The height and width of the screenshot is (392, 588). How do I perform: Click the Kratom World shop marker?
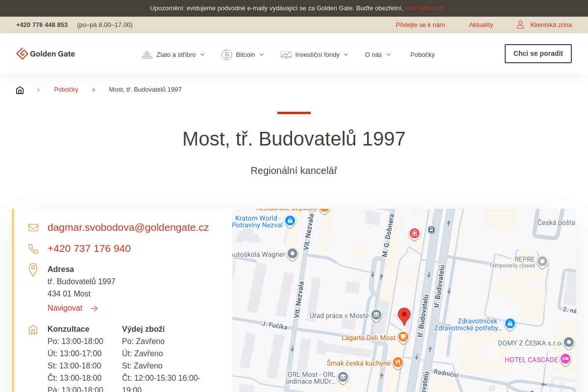[290, 221]
